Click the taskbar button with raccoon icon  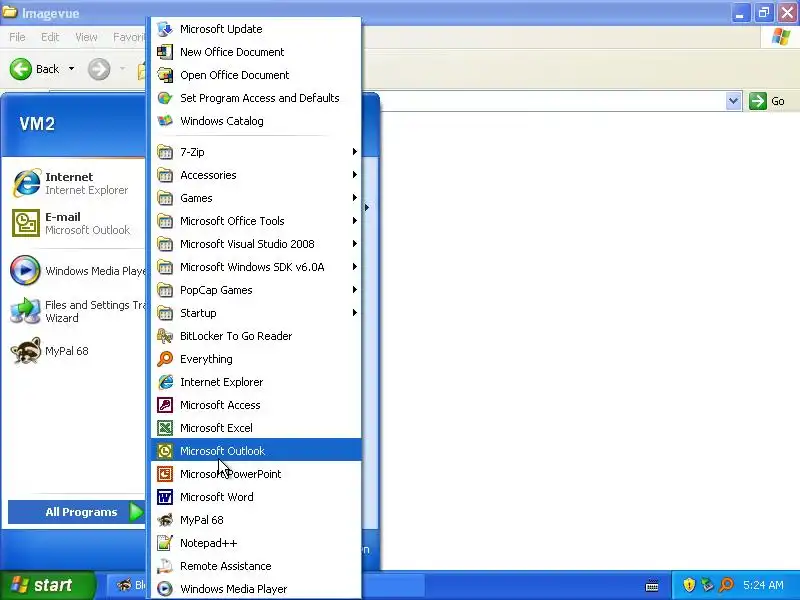coord(128,585)
